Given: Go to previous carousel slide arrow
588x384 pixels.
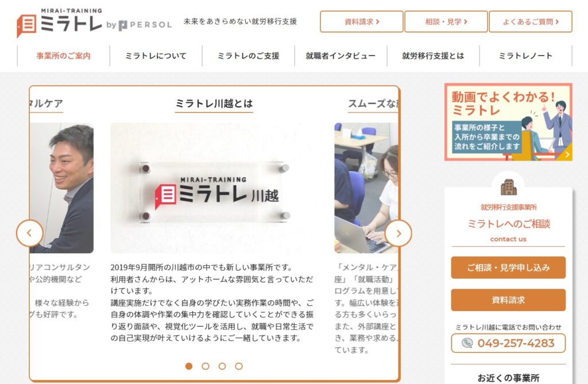Looking at the screenshot, I should [30, 233].
